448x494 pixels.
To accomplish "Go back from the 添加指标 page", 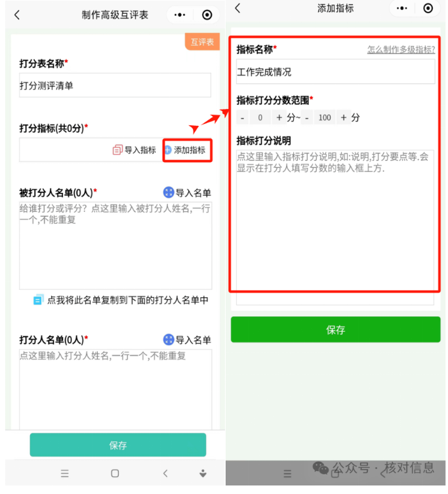I will click(238, 8).
